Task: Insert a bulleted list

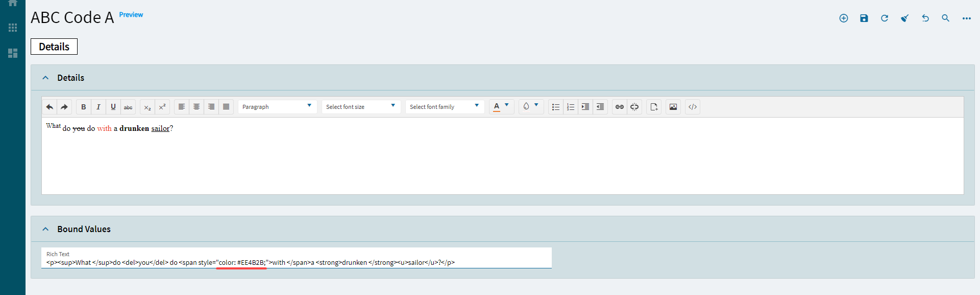Action: pos(556,107)
